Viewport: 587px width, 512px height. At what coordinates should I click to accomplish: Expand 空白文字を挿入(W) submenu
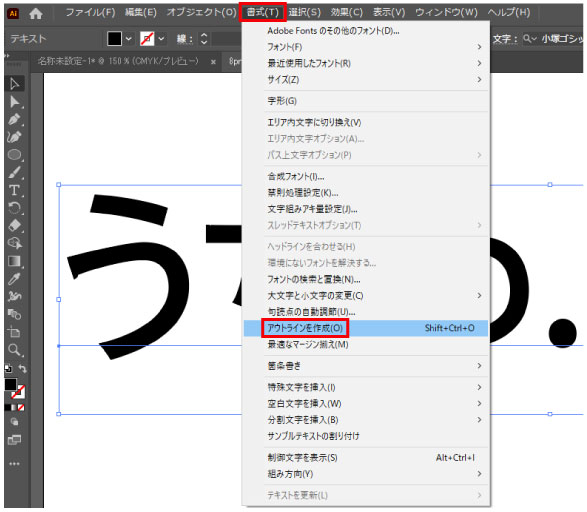click(366, 403)
